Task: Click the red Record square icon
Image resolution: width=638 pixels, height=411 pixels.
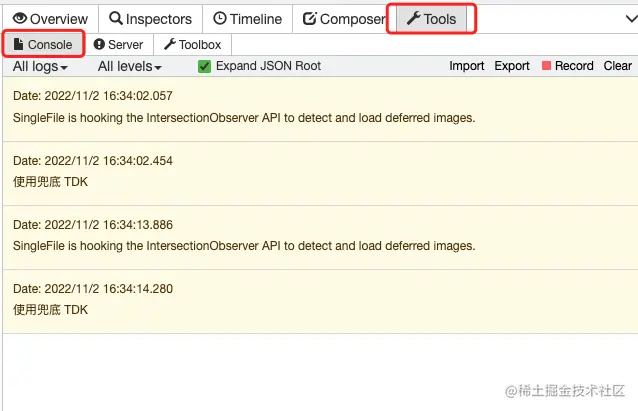Action: coord(546,66)
